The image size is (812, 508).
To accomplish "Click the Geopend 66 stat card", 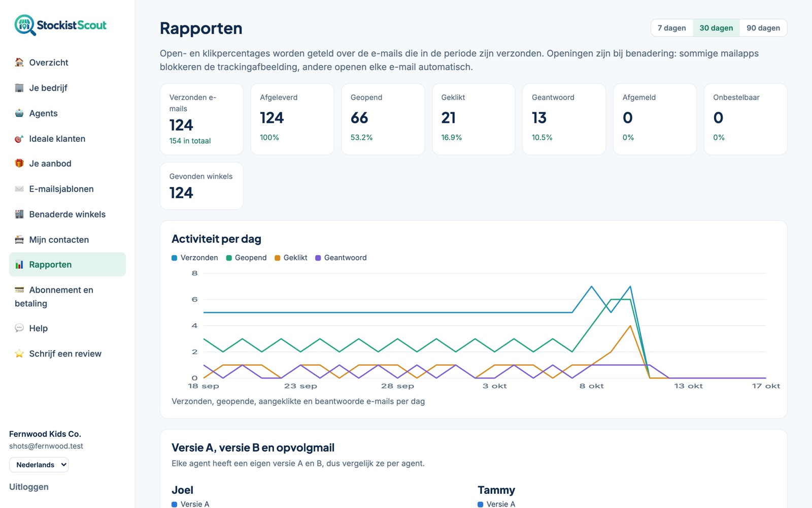I will [383, 119].
